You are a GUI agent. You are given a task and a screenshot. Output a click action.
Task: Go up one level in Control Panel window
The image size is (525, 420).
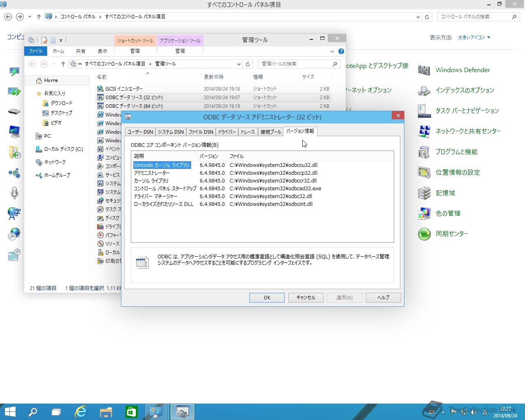pos(39,17)
